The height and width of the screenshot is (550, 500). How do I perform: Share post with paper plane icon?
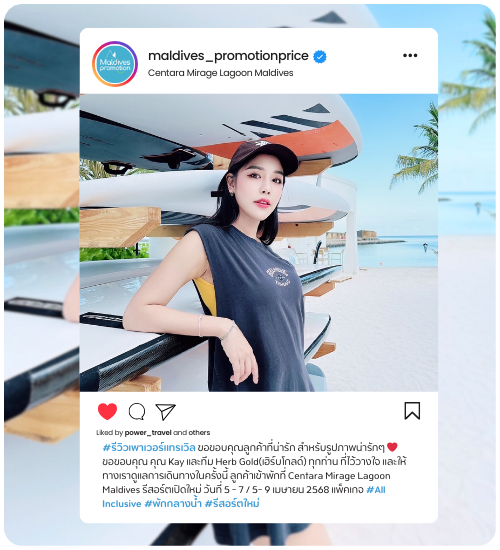pyautogui.click(x=165, y=411)
